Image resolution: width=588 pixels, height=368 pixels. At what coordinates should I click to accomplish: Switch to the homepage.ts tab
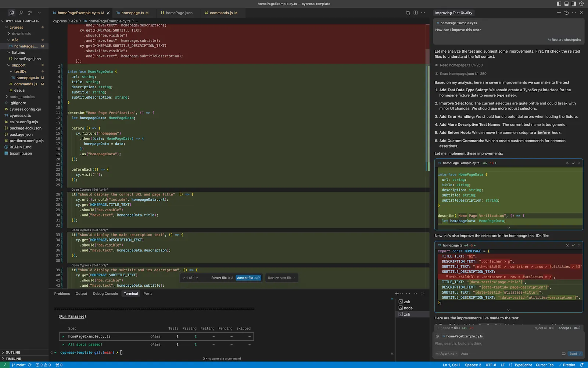(132, 13)
